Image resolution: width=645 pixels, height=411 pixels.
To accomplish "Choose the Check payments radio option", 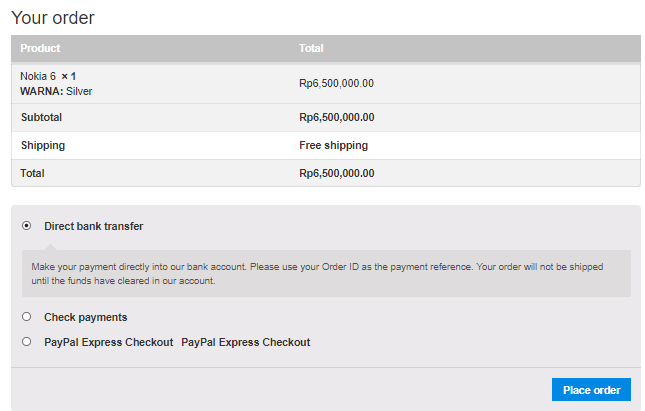I will point(26,317).
